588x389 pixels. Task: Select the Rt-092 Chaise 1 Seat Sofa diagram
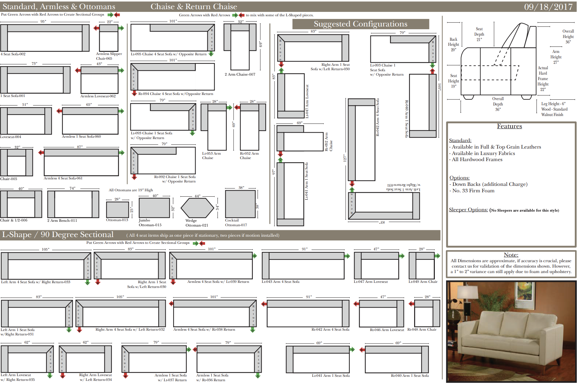(163, 160)
